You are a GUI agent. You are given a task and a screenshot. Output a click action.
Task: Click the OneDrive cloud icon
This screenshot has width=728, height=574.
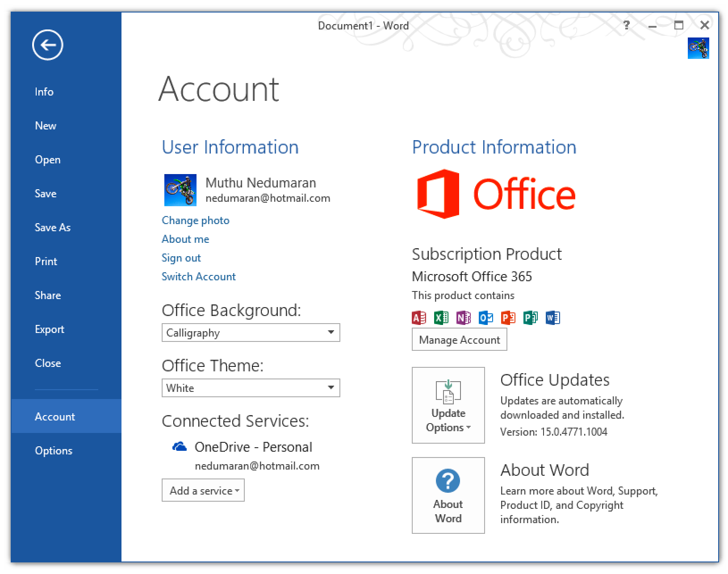(x=180, y=446)
